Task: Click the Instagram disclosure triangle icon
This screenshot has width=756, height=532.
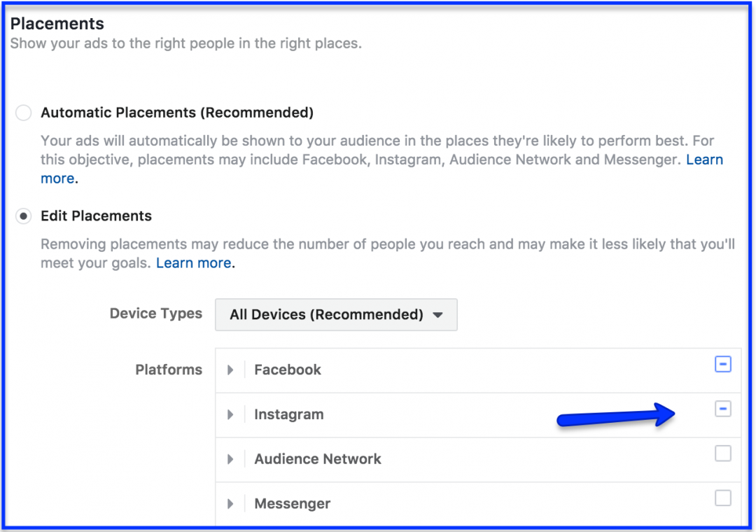Action: point(231,414)
